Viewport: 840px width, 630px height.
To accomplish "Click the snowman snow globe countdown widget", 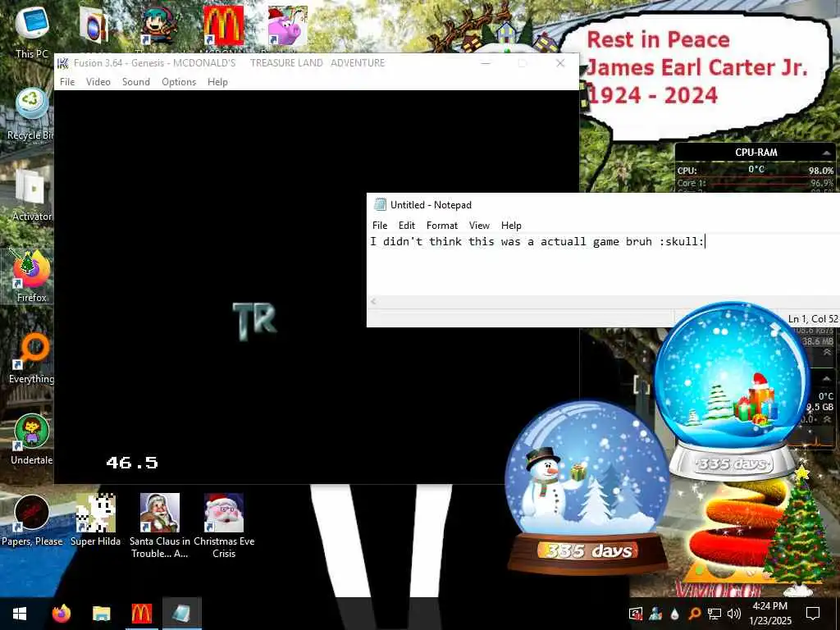I will pos(587,487).
